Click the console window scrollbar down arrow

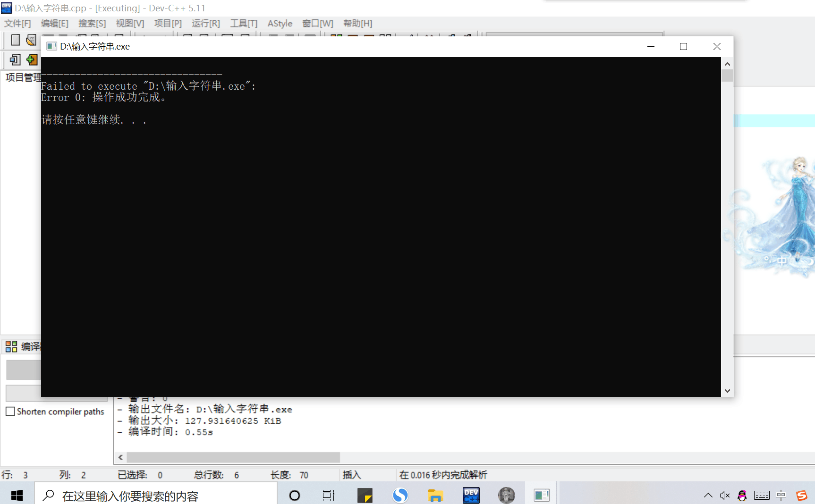tap(727, 391)
